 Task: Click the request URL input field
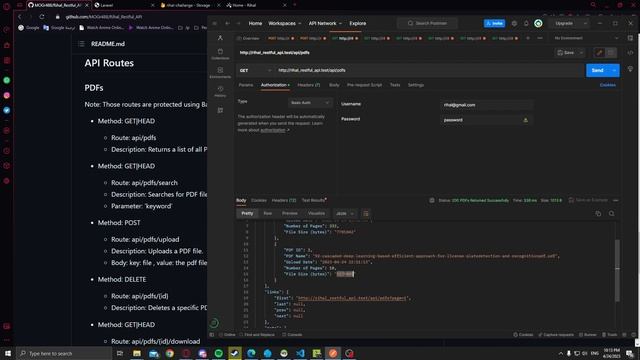click(x=430, y=70)
